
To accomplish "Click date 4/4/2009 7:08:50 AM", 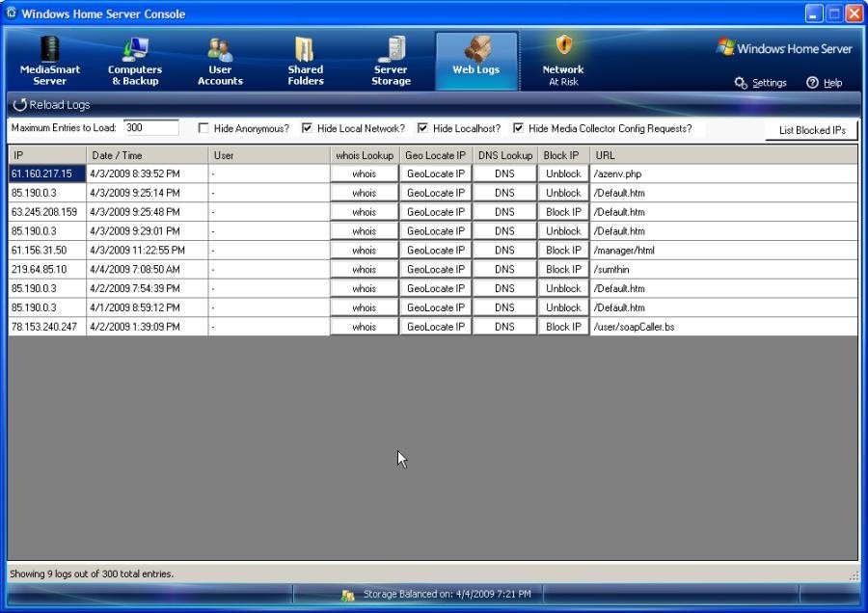I will coord(148,270).
